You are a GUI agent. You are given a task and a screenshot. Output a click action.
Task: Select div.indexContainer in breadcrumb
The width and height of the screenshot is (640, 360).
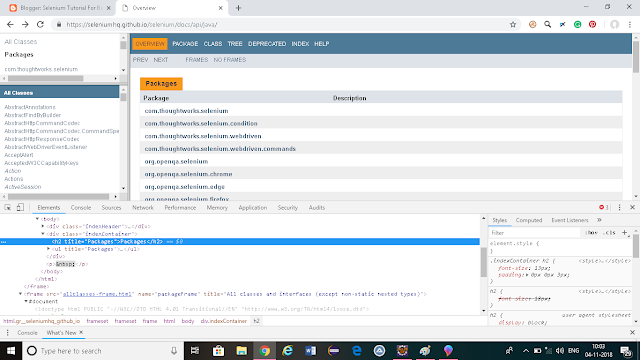224,321
